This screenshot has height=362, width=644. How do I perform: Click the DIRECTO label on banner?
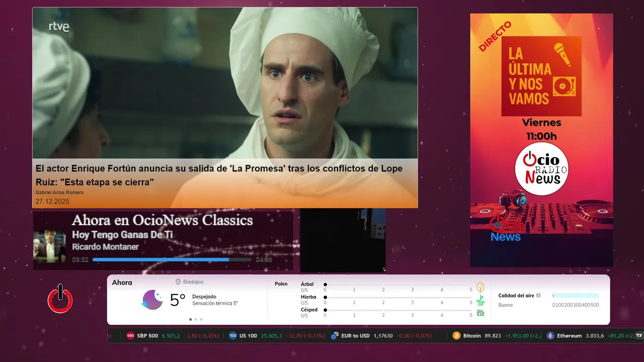495,36
